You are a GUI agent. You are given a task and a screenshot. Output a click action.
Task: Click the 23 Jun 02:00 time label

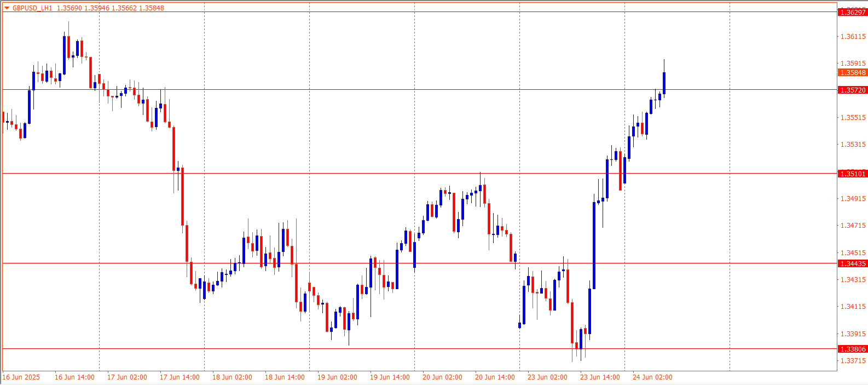[x=547, y=377]
